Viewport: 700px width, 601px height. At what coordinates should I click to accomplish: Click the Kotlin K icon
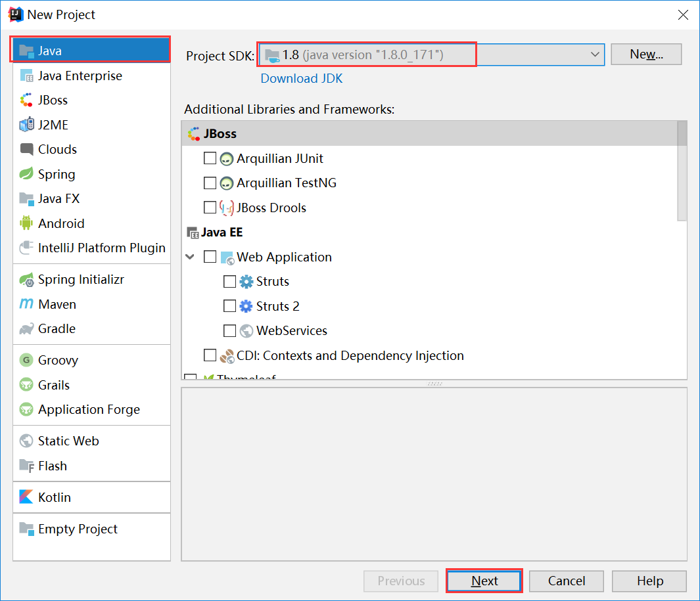[26, 497]
